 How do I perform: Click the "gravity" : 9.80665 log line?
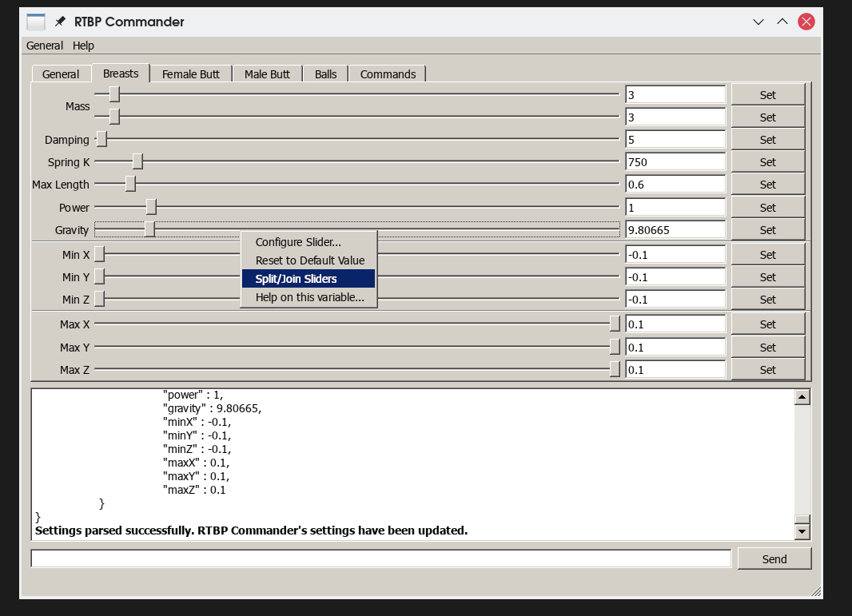tap(212, 408)
